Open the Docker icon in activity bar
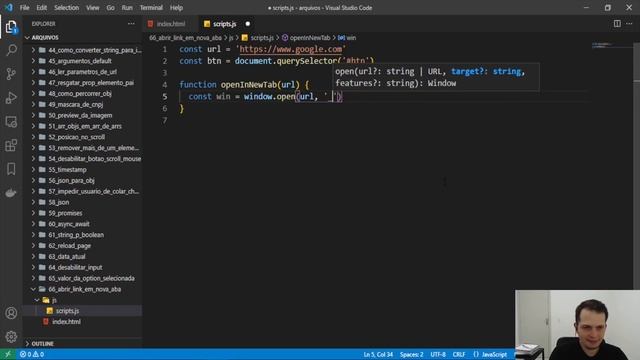The height and width of the screenshot is (360, 640). click(x=11, y=193)
